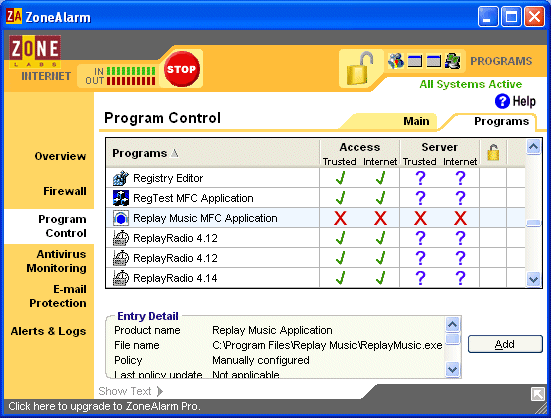This screenshot has width=551, height=418.
Task: Toggle RegTest MFC Access Trusted checkmark
Action: pos(340,198)
